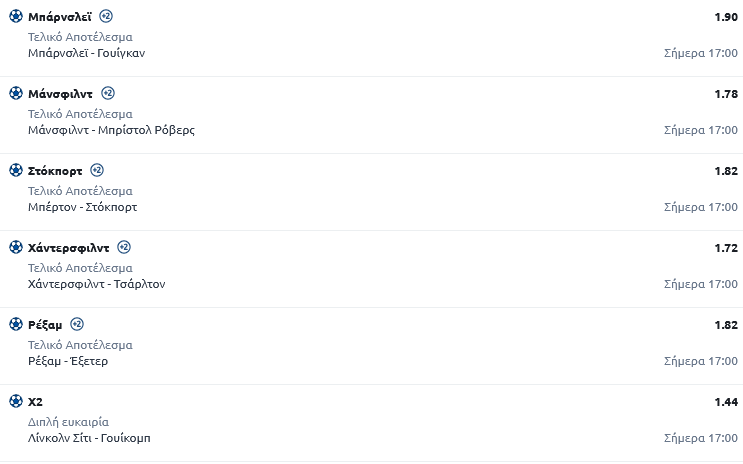Click the +2 badge next to Μπάρνσλεϊ

click(x=107, y=16)
